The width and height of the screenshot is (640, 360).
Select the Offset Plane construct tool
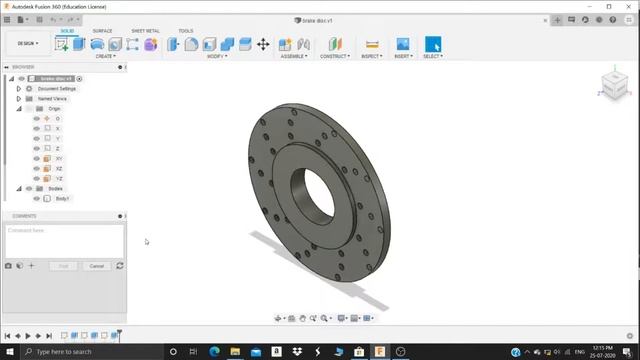(335, 44)
